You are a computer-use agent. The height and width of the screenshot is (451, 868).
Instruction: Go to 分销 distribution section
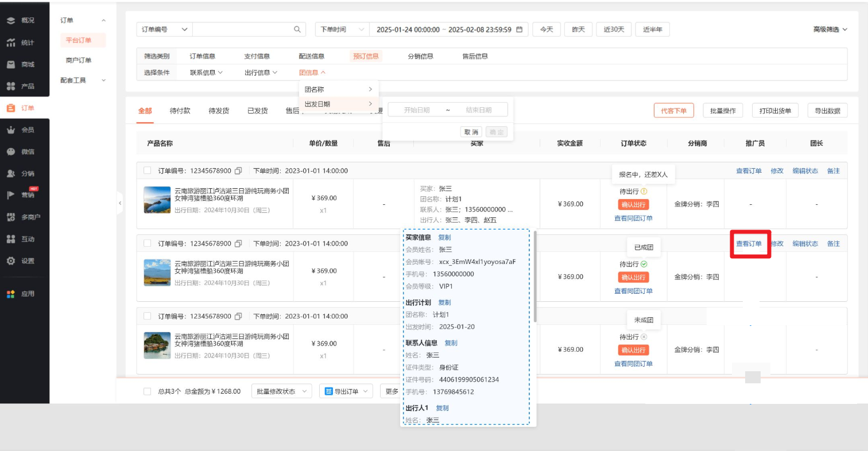(21, 173)
